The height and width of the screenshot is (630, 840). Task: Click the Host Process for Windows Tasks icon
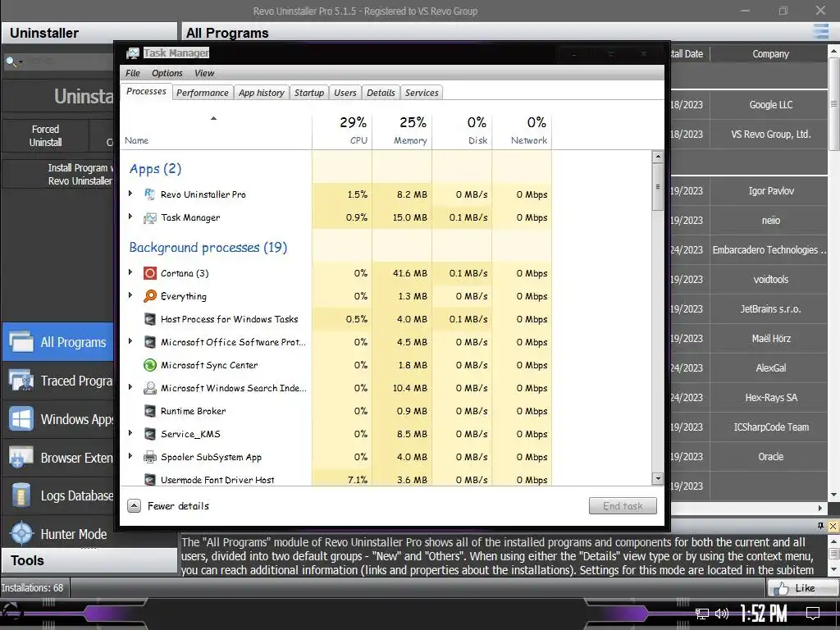(150, 319)
